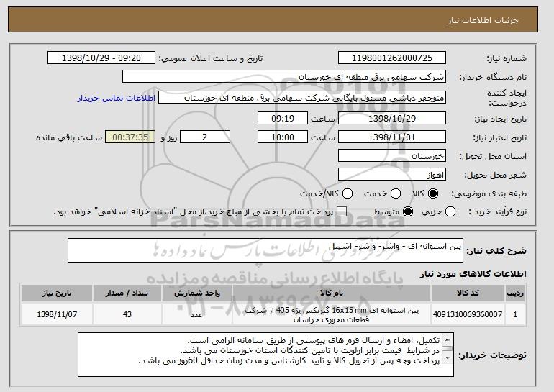The width and height of the screenshot is (554, 392).
Task: Click the استان محل تحویل field
Action: click(x=391, y=156)
